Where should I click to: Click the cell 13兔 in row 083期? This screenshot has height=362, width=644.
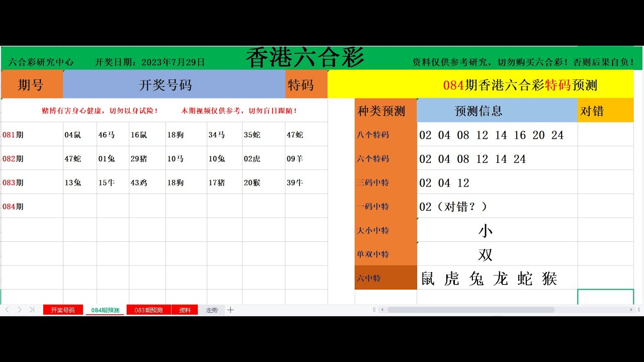80,182
